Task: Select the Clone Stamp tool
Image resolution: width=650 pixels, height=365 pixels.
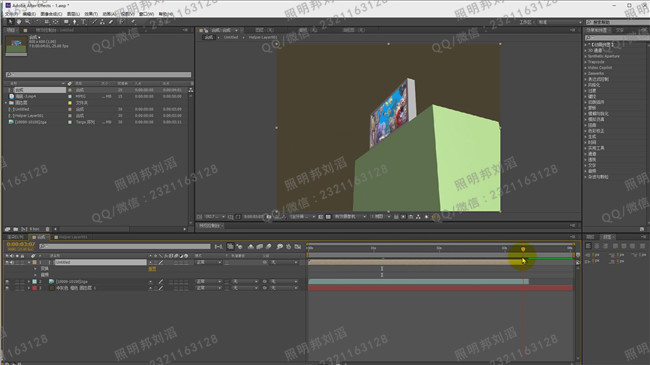Action: [x=102, y=22]
